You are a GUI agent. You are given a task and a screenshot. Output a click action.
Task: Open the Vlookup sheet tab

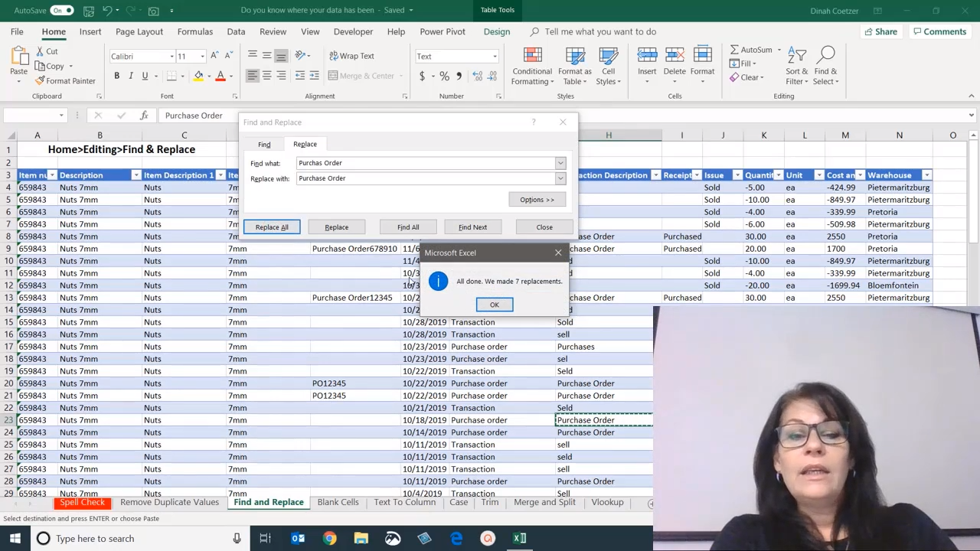click(x=608, y=502)
